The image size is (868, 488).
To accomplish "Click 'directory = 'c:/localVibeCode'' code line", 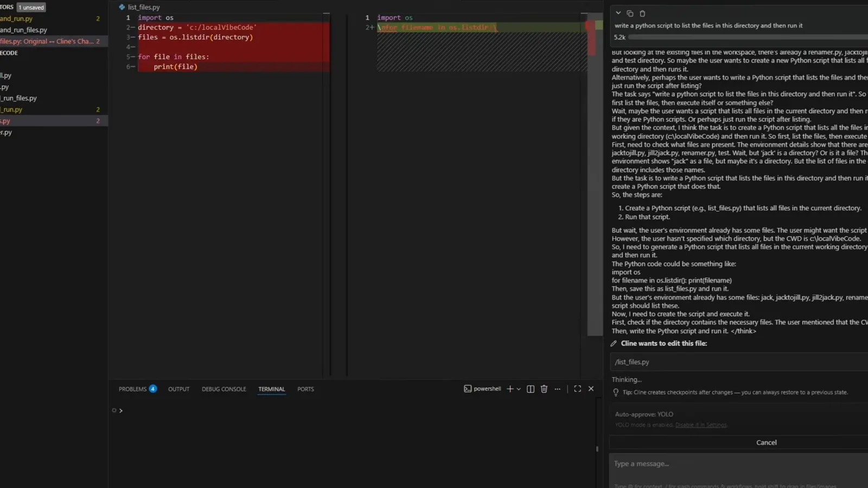I will [x=197, y=28].
